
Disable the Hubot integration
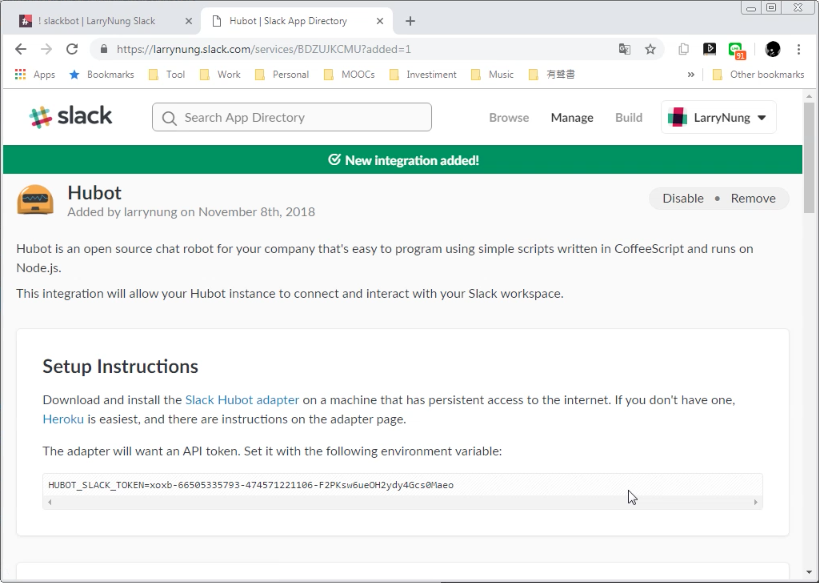tap(683, 199)
